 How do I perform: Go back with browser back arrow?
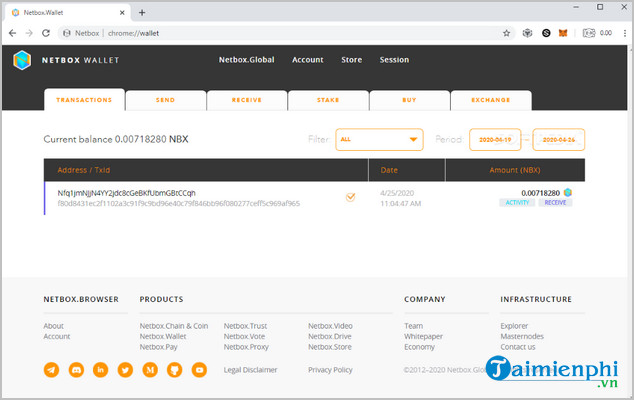click(x=13, y=33)
